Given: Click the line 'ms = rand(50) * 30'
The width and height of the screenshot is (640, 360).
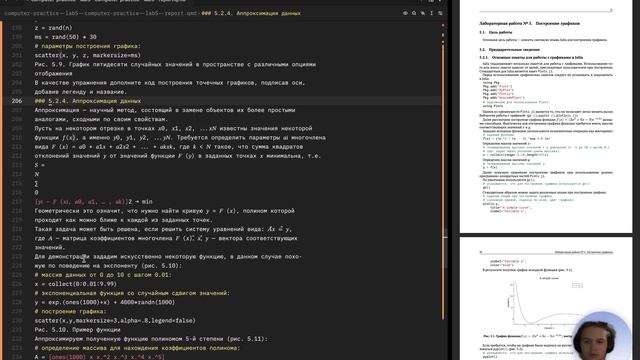Looking at the screenshot, I should point(65,37).
